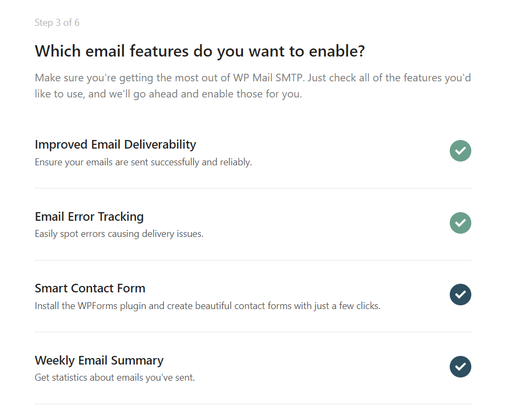Select the Weekly Email Summary heading
This screenshot has width=530, height=420.
point(99,360)
